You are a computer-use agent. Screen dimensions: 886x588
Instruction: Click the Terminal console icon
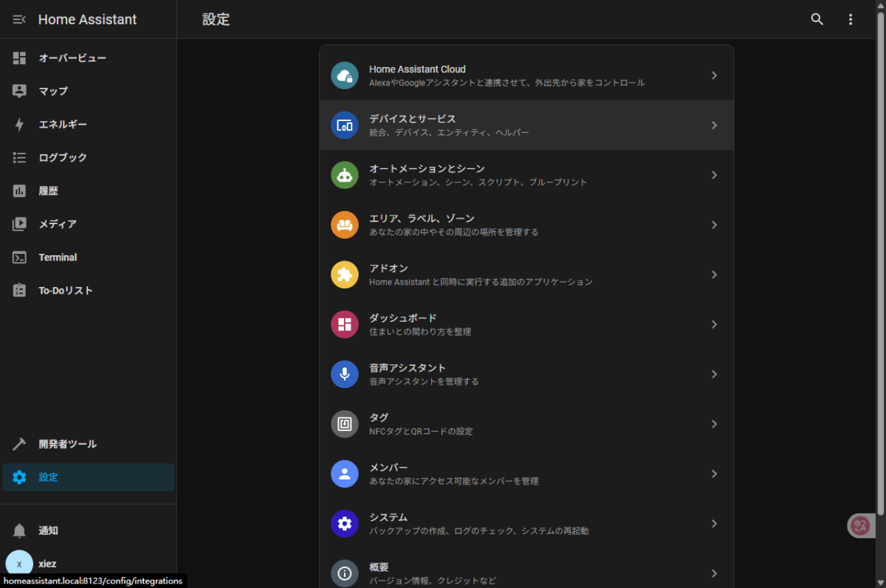(x=19, y=257)
